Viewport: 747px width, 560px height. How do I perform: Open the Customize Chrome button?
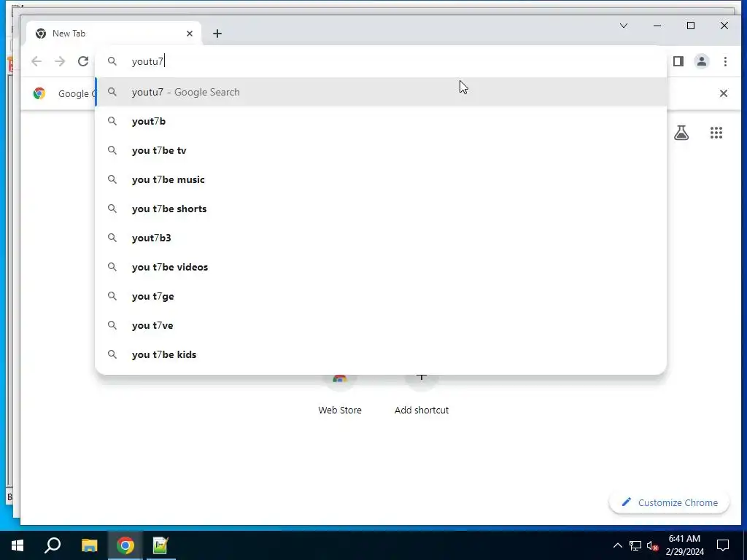[x=670, y=502]
